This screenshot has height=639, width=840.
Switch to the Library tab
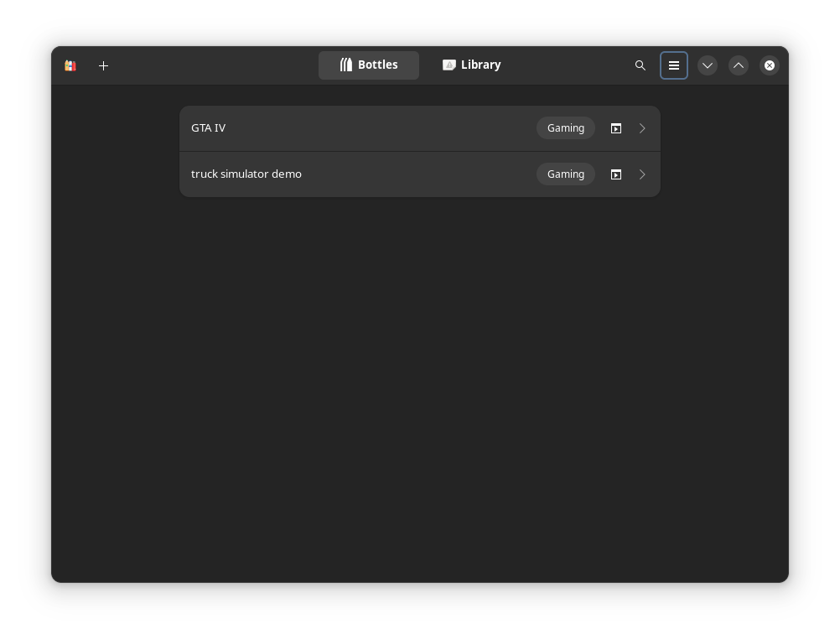coord(471,65)
